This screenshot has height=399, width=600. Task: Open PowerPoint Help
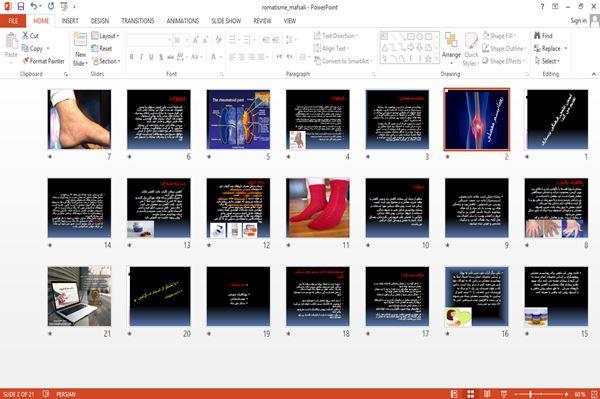[x=542, y=7]
